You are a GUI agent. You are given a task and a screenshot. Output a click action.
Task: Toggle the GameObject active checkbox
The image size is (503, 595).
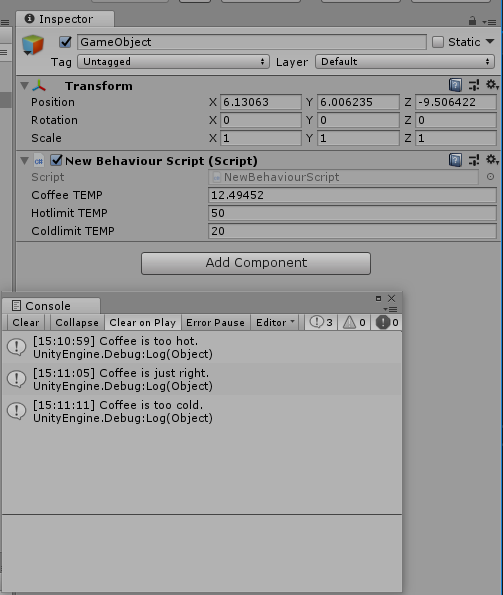(x=65, y=42)
